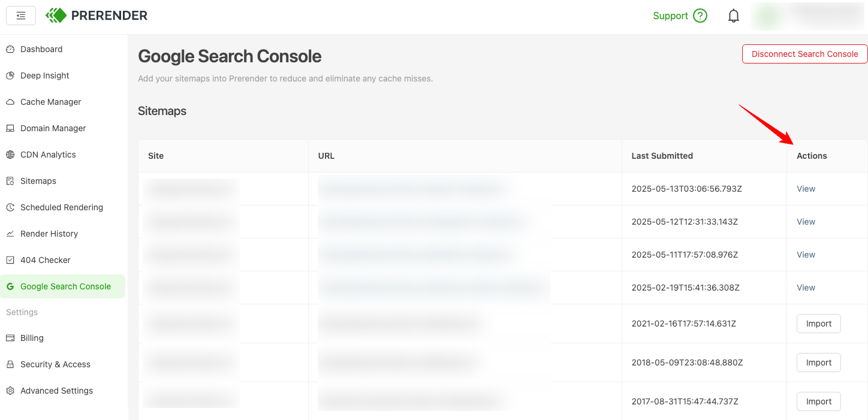Screen dimensions: 868x420
Task: Click the Prerender logo
Action: pos(97,16)
